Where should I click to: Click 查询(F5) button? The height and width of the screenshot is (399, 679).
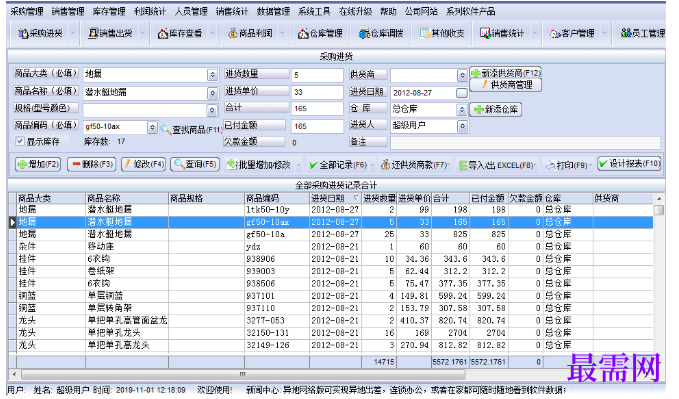[195, 164]
